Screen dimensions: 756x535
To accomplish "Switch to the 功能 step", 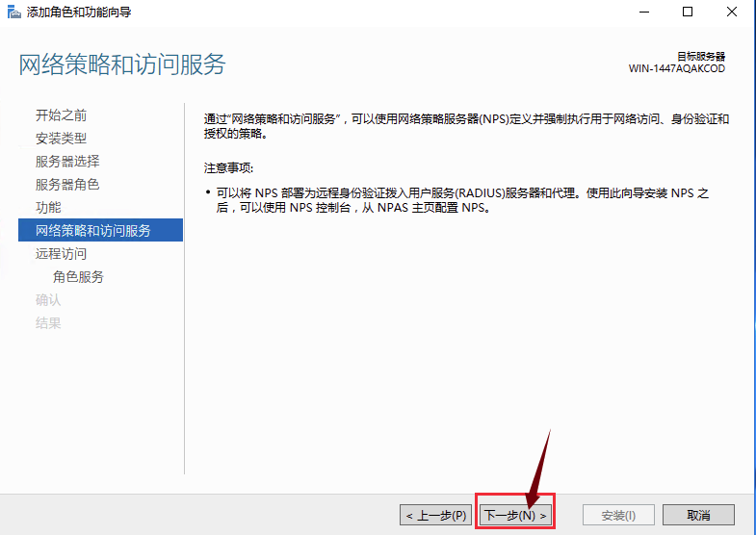I will (48, 208).
